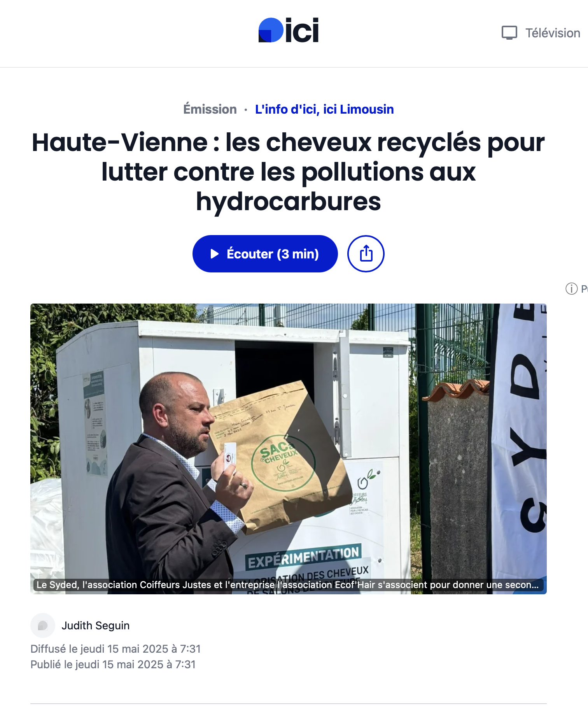Viewport: 588px width, 706px height.
Task: Click author name Judith Seguin
Action: pos(96,625)
